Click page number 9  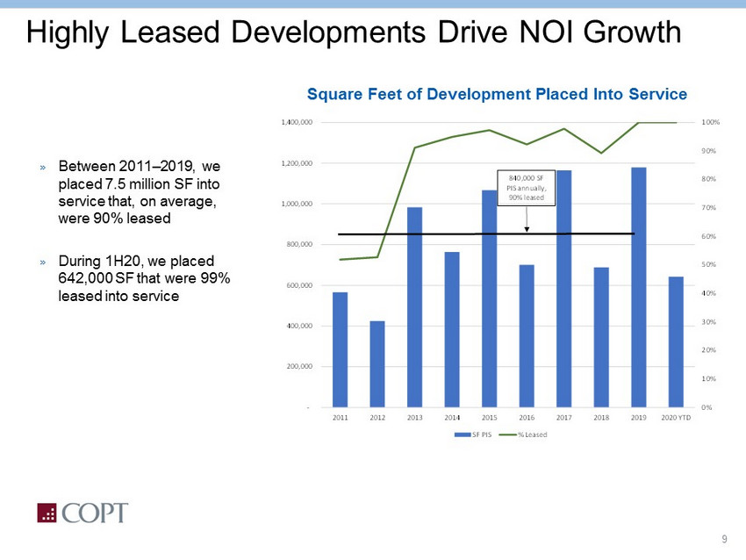[x=724, y=539]
